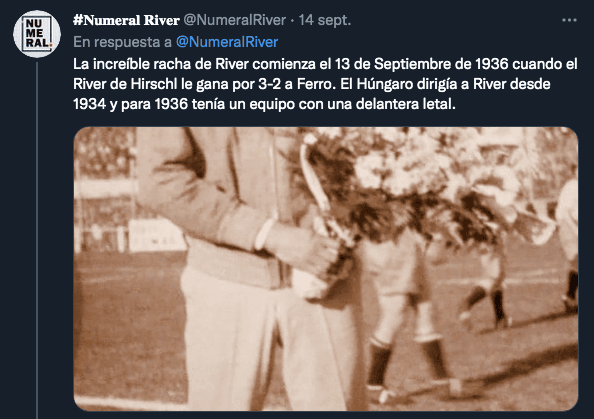Click the footballer's dark socks in photo
This screenshot has height=419, width=594.
407,362
